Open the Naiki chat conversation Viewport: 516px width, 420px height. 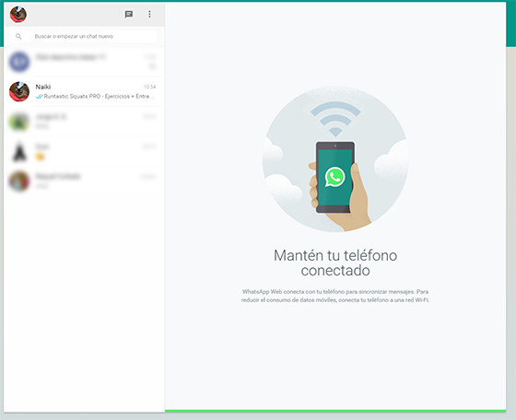(x=84, y=91)
